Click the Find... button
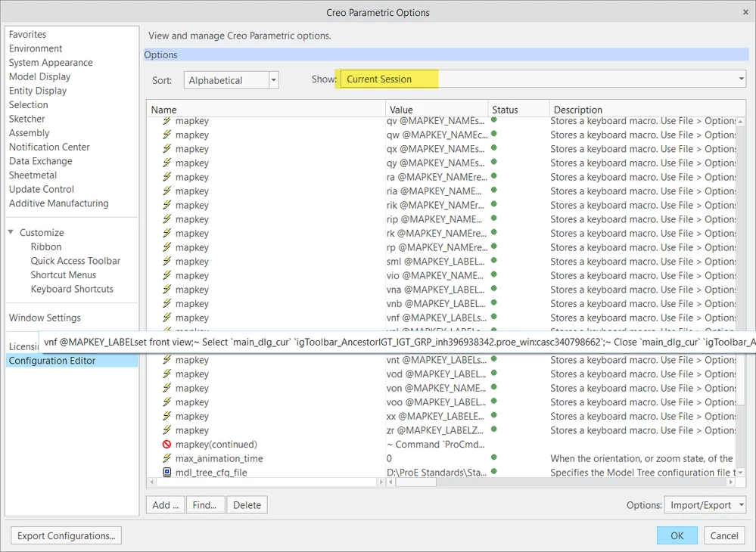Viewport: 756px width, 552px height. [205, 505]
